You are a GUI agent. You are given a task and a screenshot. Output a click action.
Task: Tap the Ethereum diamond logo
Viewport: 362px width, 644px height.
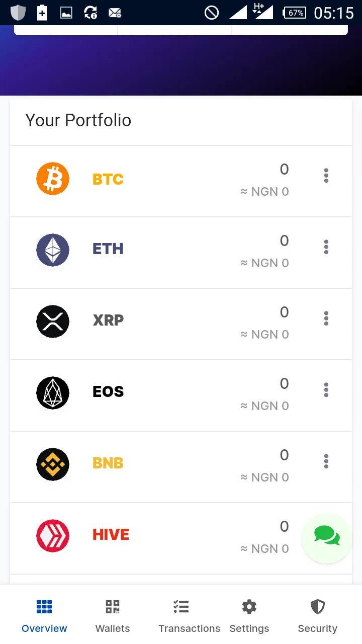(x=53, y=250)
